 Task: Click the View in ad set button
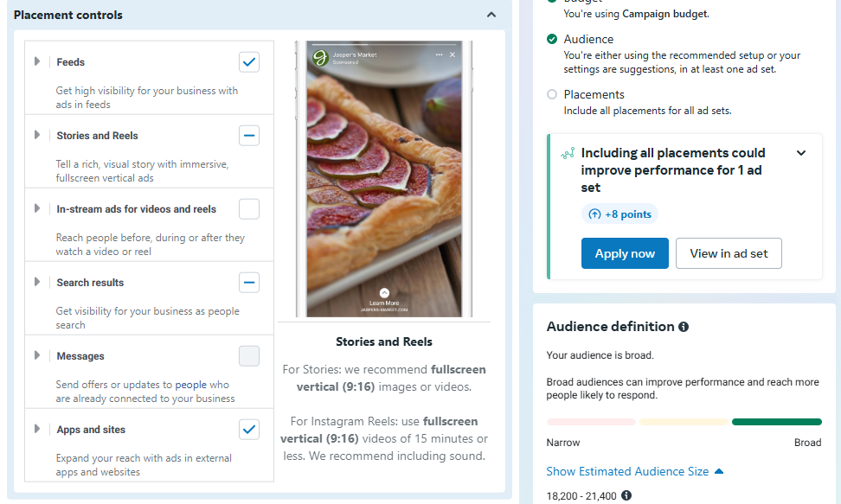(x=729, y=253)
